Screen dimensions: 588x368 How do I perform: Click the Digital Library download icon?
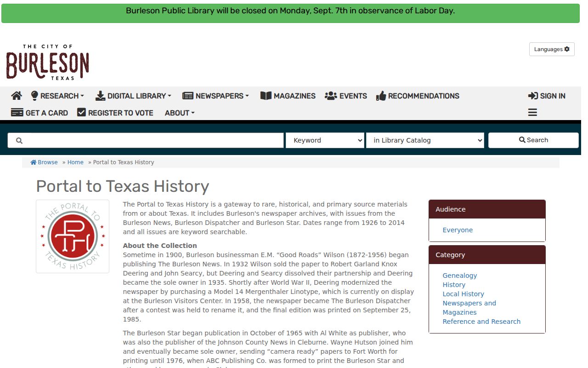(x=100, y=96)
